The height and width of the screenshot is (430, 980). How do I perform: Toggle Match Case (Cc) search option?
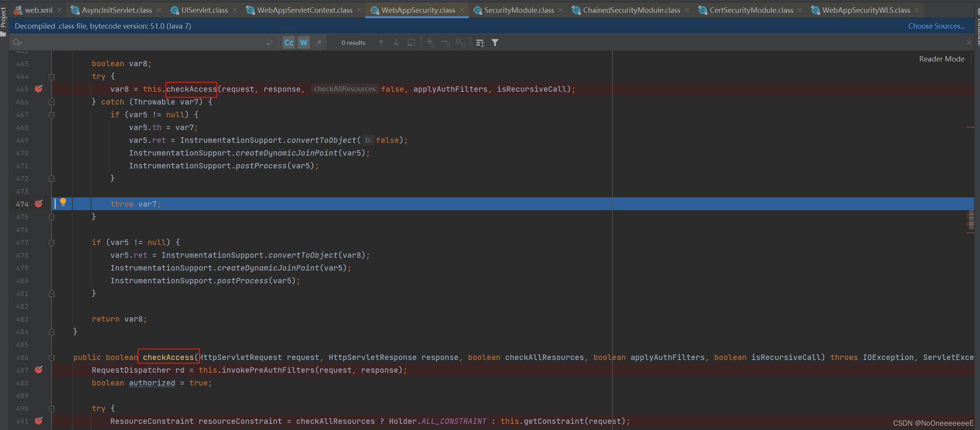coord(289,43)
